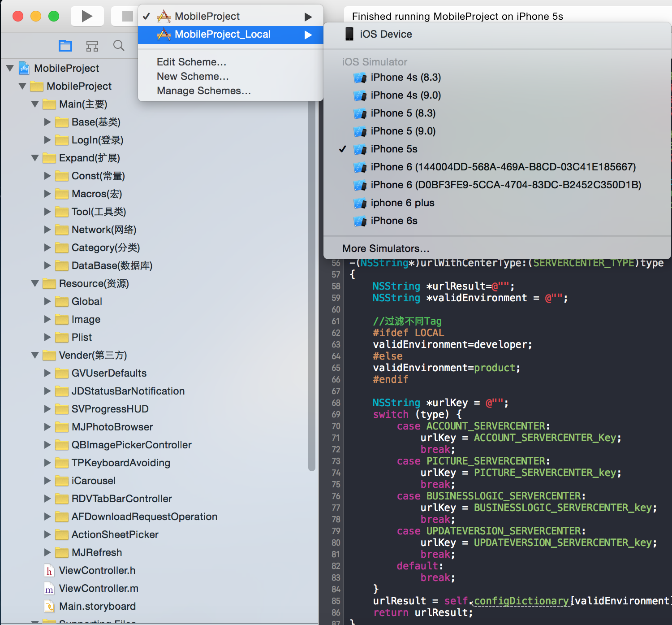Open the Symbol navigator hierarchy icon

[x=92, y=46]
